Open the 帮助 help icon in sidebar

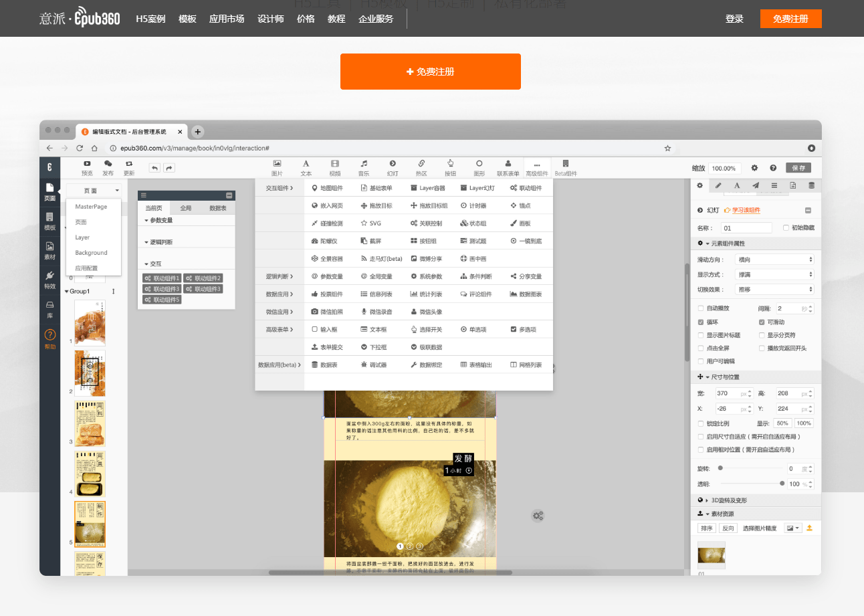(x=50, y=335)
